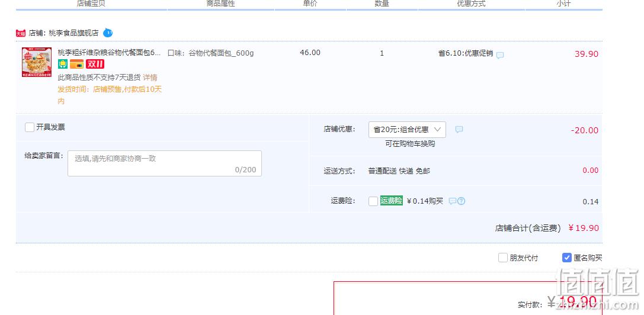
Task: Click the store total ¥19.90
Action: pyautogui.click(x=584, y=228)
